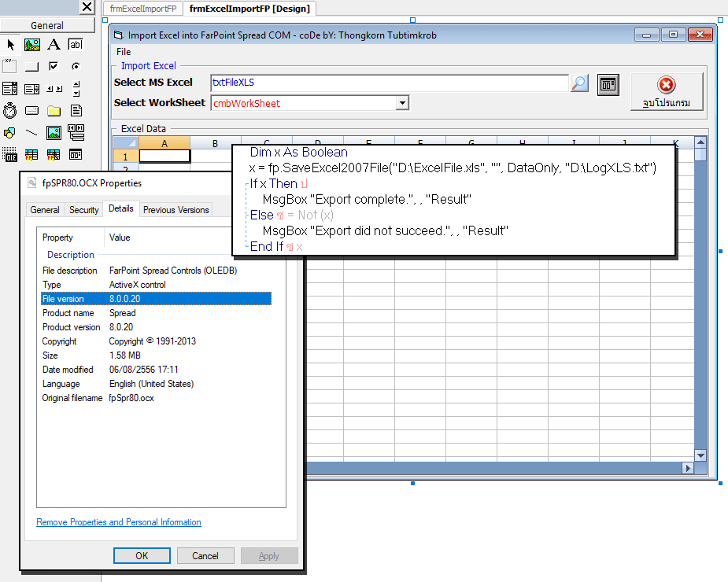The width and height of the screenshot is (728, 582).
Task: Expand the cmbWorkSheet dropdown arrow
Action: coord(402,103)
